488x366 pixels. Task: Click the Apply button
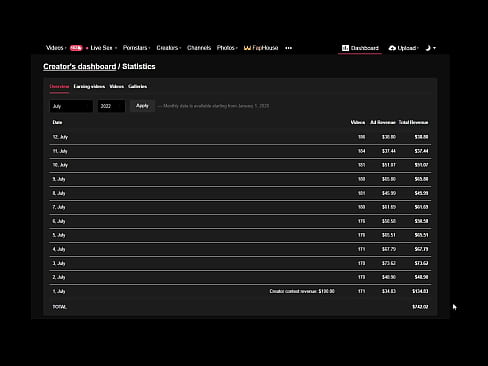pyautogui.click(x=142, y=106)
